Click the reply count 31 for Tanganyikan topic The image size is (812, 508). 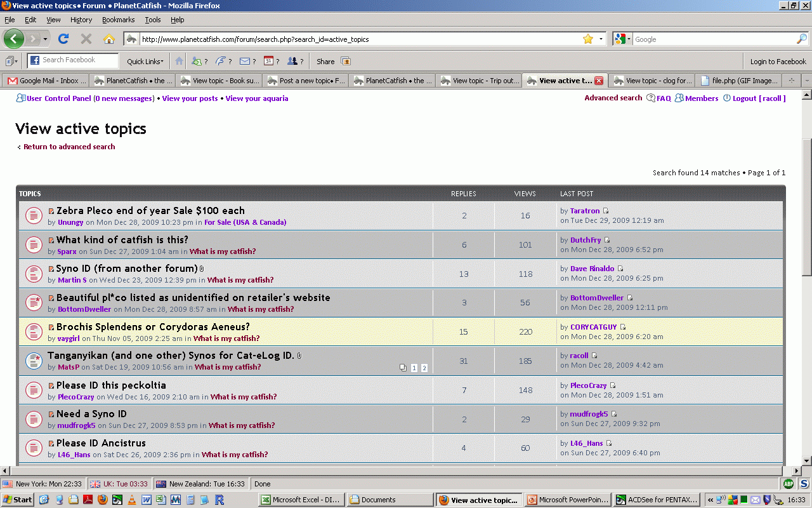[464, 361]
